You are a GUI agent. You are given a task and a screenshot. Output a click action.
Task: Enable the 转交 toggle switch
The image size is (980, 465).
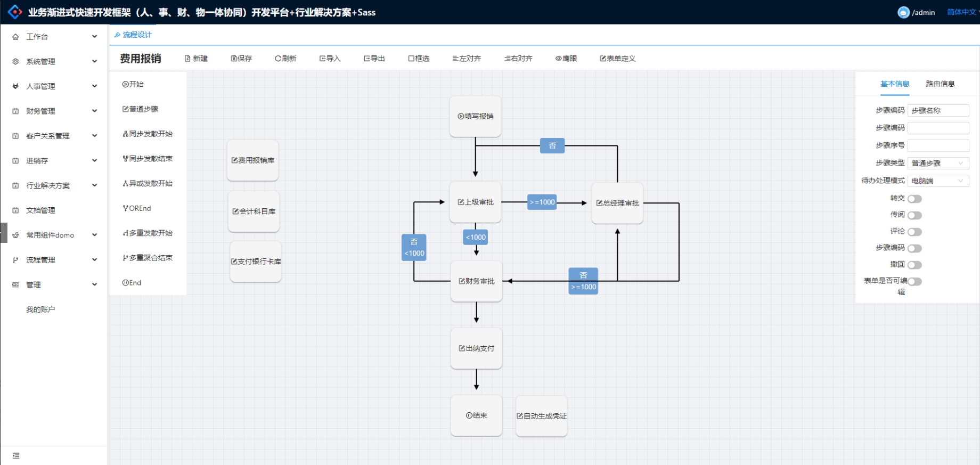[x=914, y=199]
